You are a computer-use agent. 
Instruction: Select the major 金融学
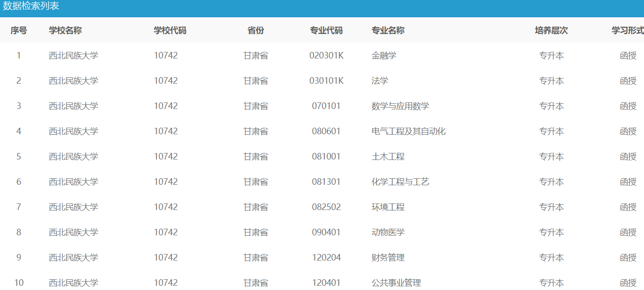coord(384,56)
